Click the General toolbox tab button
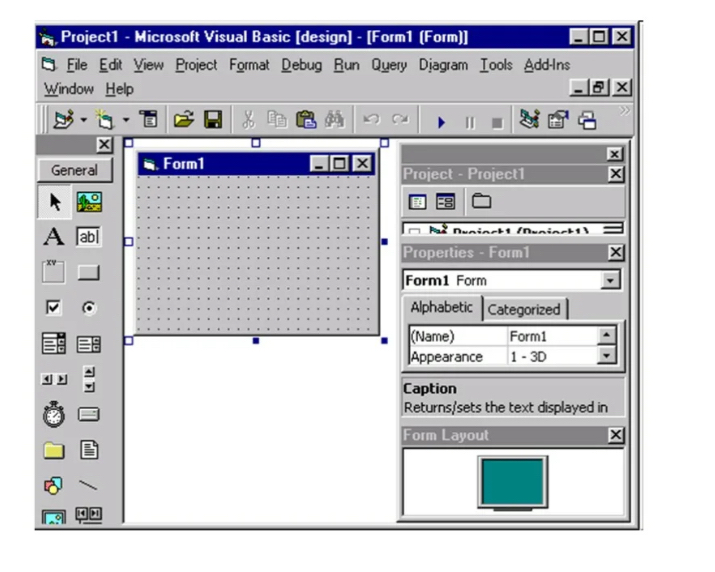Image resolution: width=715 pixels, height=572 pixels. click(x=74, y=171)
